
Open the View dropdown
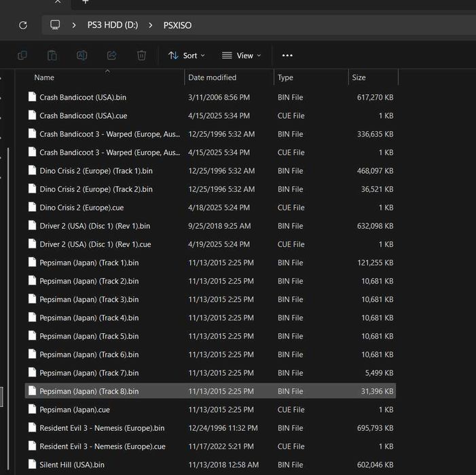(241, 56)
